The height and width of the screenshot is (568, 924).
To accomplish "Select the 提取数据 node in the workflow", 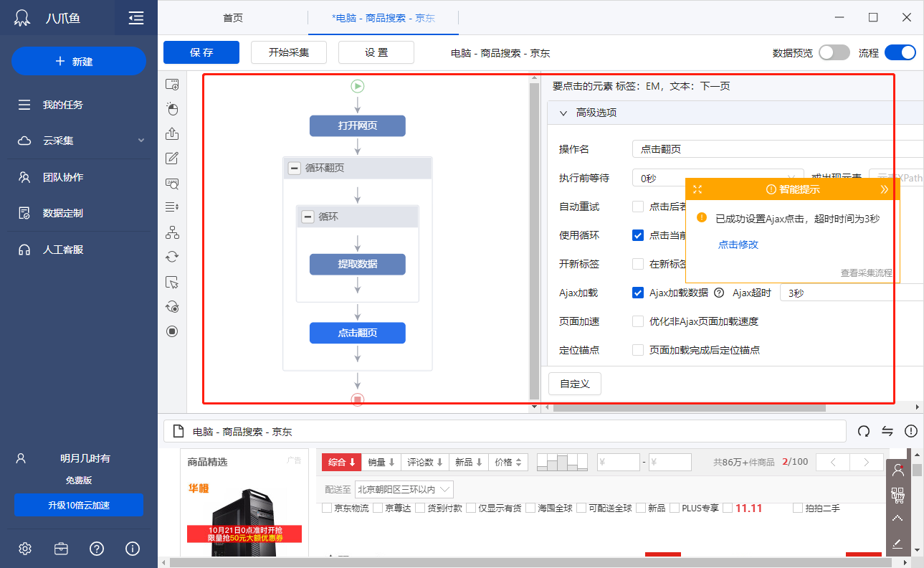I will pyautogui.click(x=357, y=264).
